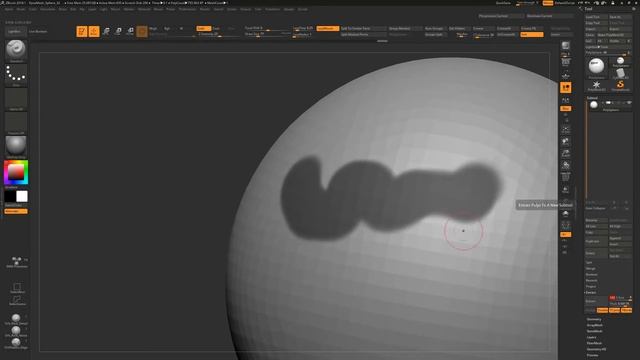Pick a hue in the color picker
640x360 pixels.
(16, 173)
